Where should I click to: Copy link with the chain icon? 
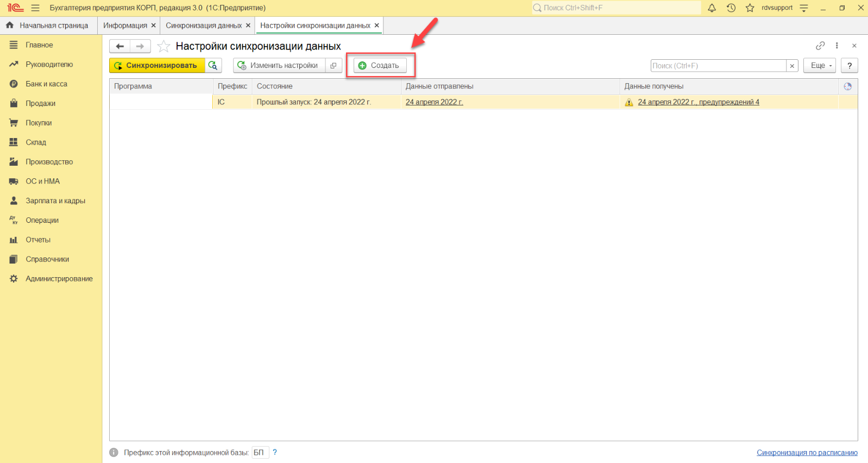pos(820,46)
